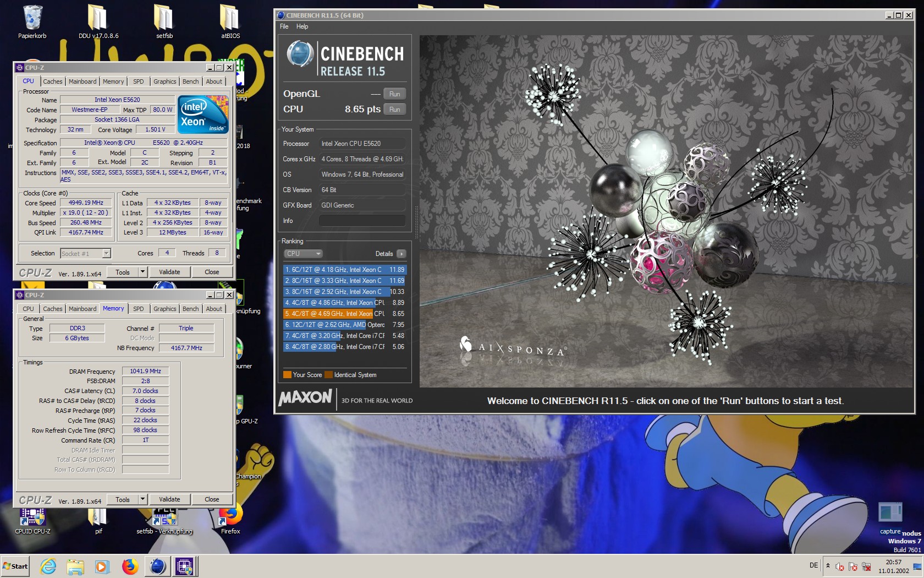Click Close in top CPU-Z window
Screen dimensions: 924x578
click(x=212, y=272)
